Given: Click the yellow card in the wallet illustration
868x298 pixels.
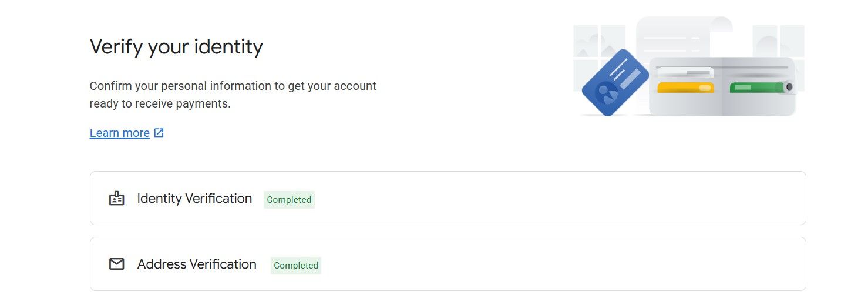Looking at the screenshot, I should [x=685, y=88].
